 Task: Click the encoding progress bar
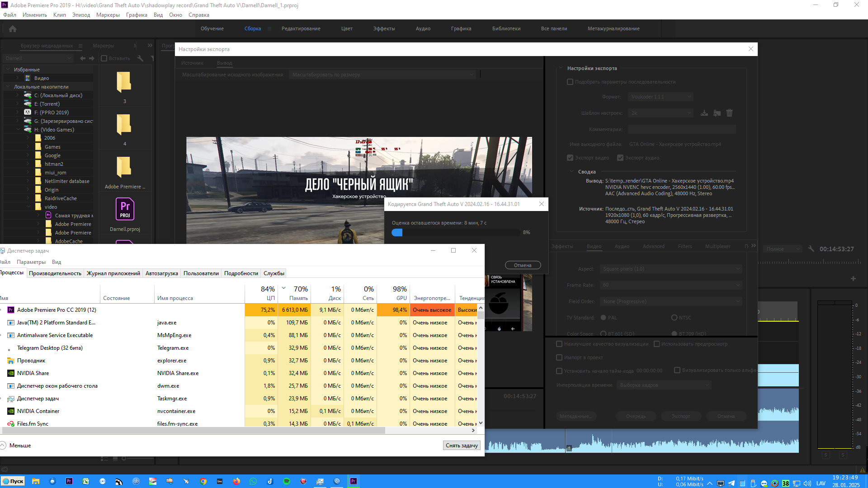point(456,232)
